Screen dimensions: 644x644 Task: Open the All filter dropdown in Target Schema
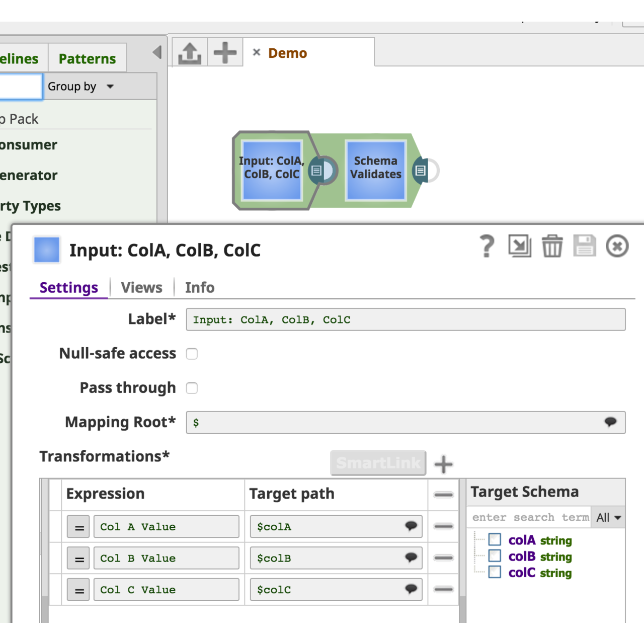coord(608,517)
